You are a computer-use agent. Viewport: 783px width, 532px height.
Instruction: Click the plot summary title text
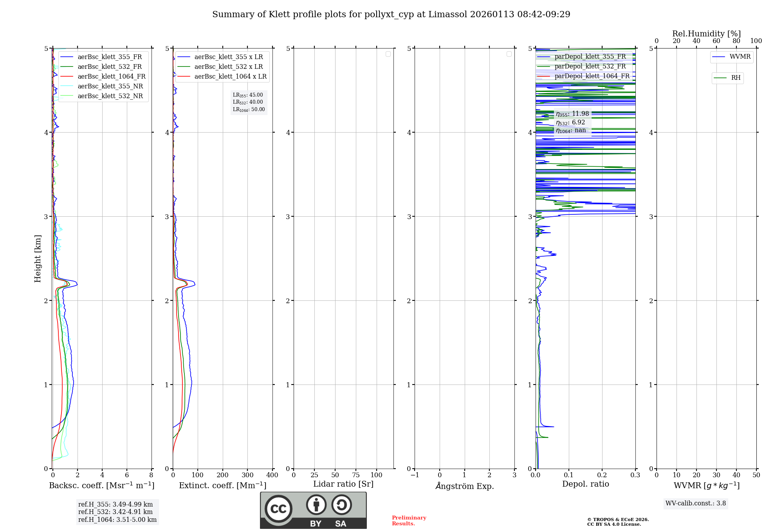click(391, 14)
